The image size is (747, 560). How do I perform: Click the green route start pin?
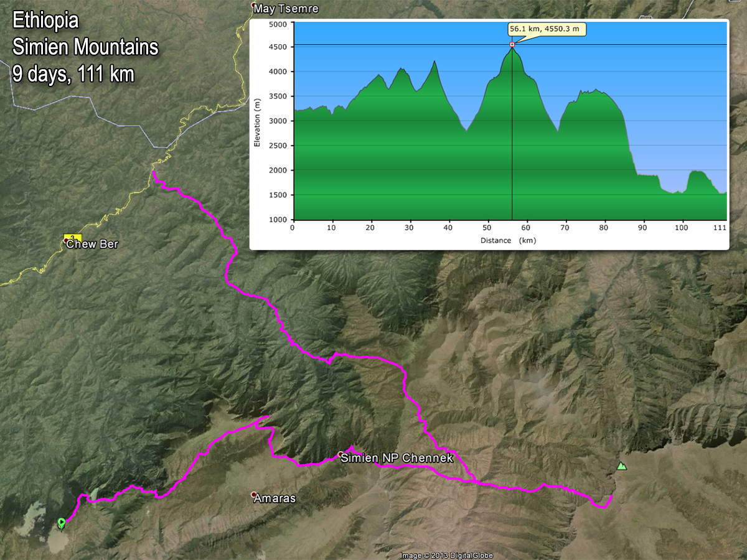click(61, 523)
